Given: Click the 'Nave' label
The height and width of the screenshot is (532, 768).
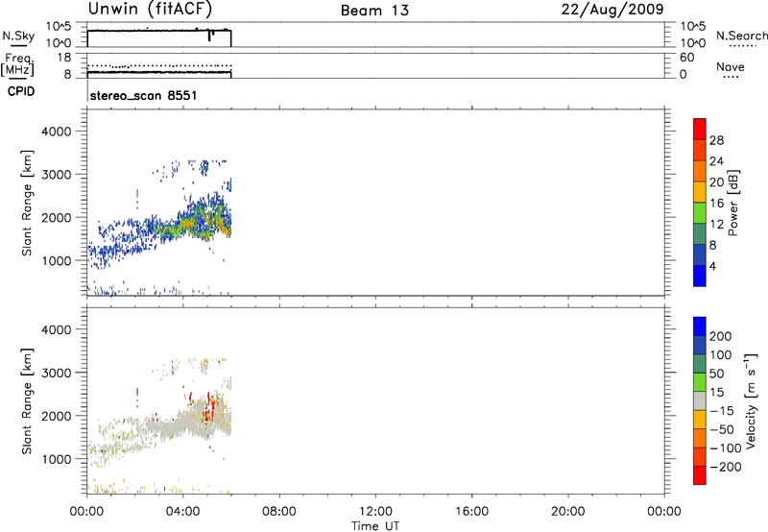Looking at the screenshot, I should click(731, 67).
